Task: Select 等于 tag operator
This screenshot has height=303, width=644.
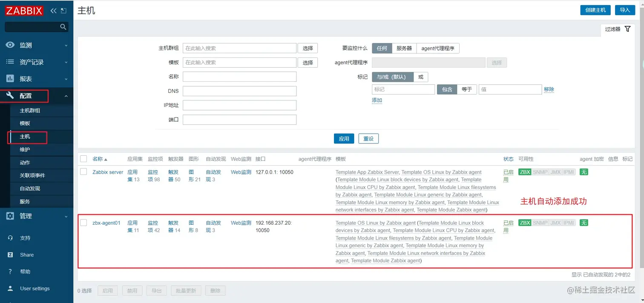Action: tap(467, 89)
